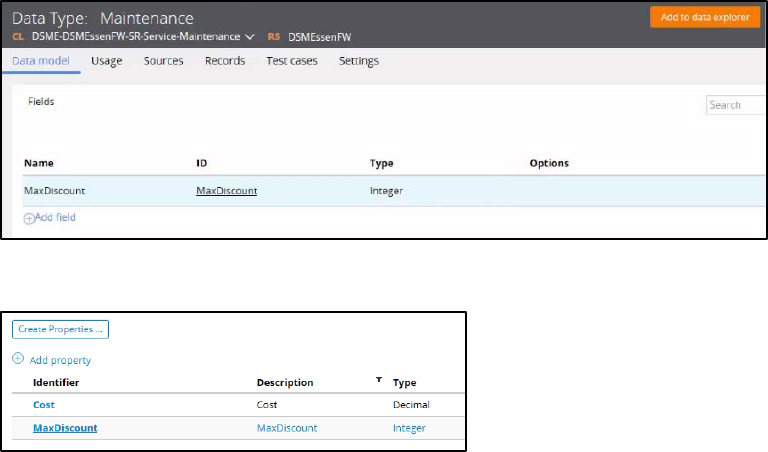The image size is (768, 452).
Task: Open the MaxDiscount identifier link in properties
Action: pos(65,428)
